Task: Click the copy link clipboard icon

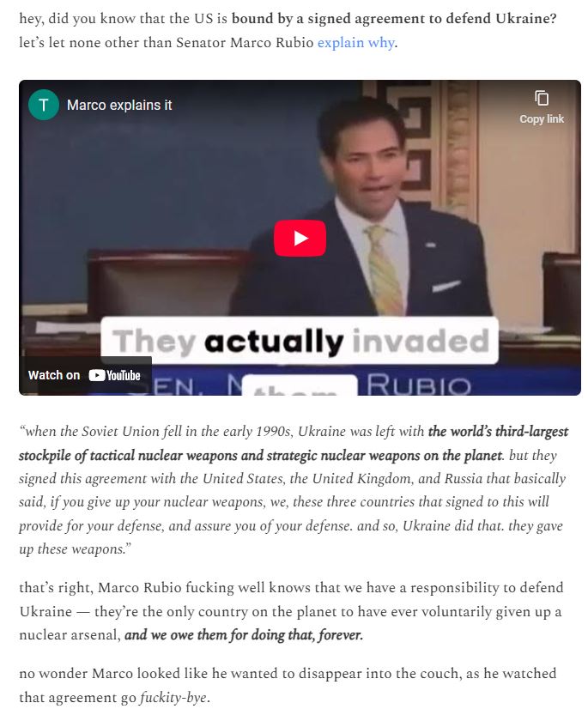Action: pos(542,98)
